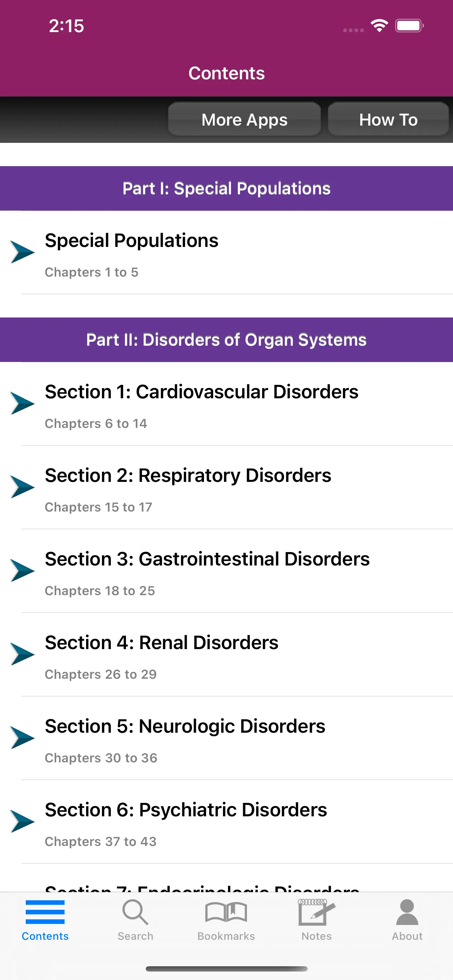
Task: Open Section 6: Psychiatric Disorders
Action: [186, 810]
